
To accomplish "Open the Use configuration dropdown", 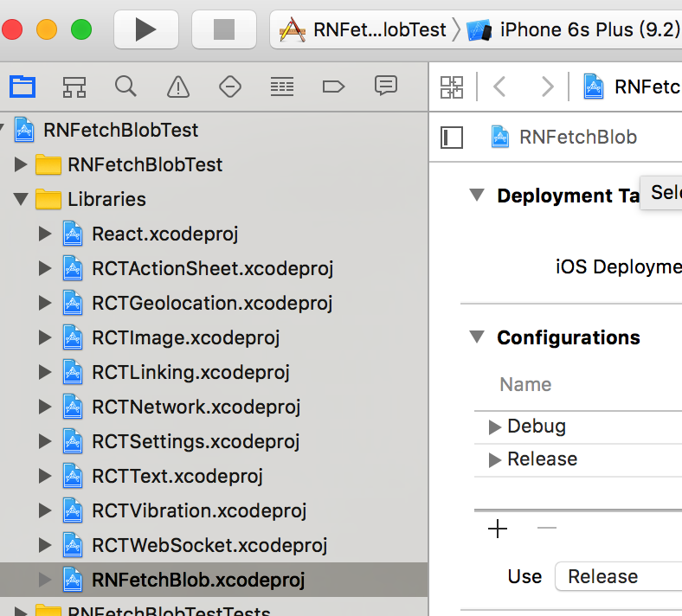I will tap(618, 576).
